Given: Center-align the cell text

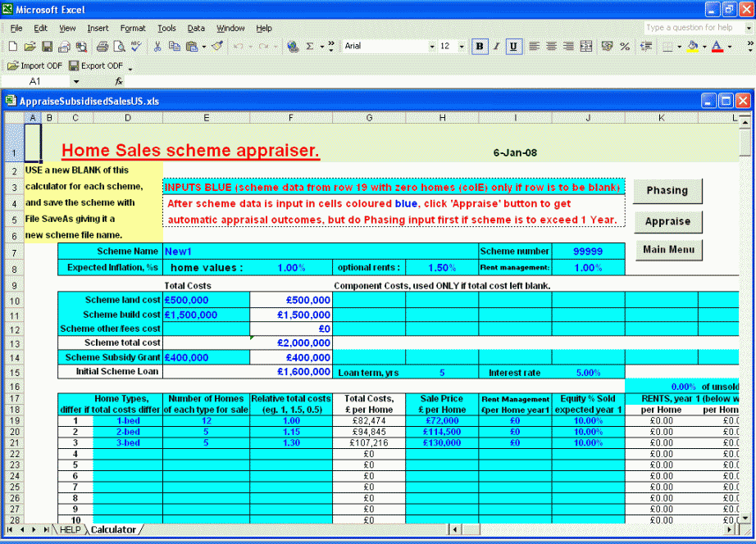Looking at the screenshot, I should 551,46.
